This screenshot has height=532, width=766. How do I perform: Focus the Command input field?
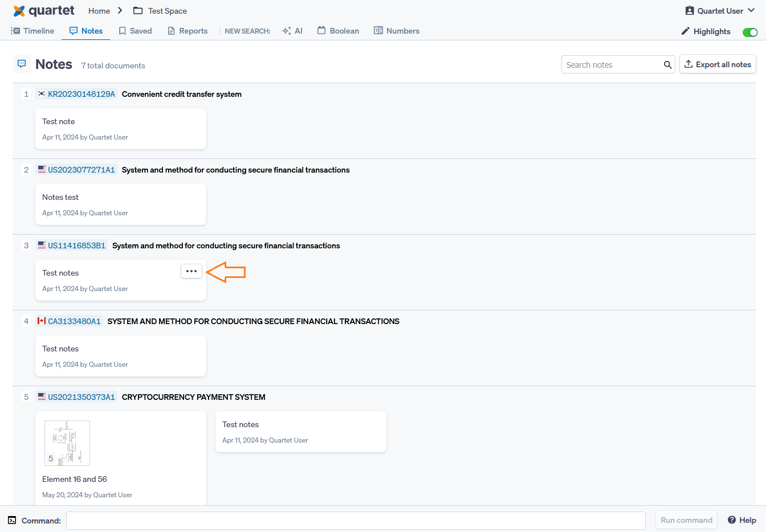[356, 521]
